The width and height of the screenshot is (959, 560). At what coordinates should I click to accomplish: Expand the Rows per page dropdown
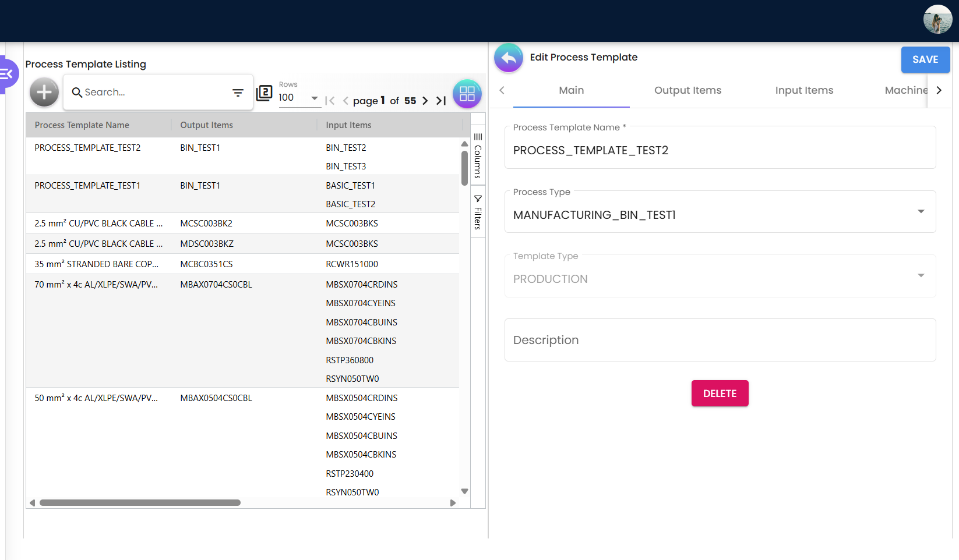tap(314, 98)
